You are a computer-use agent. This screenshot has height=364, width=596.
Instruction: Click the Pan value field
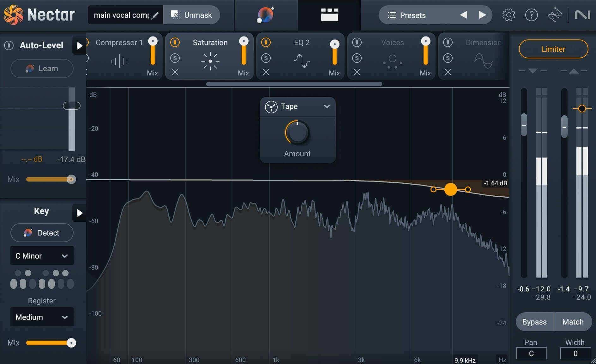tap(531, 354)
